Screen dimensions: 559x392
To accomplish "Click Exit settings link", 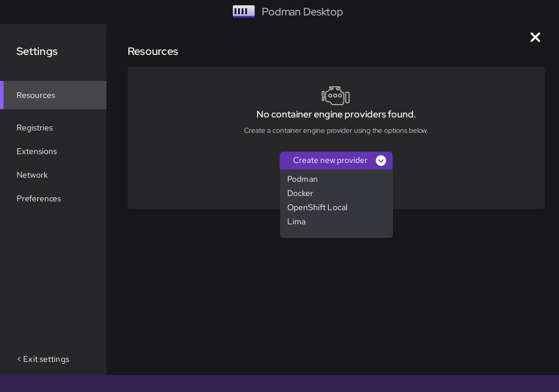I will coord(43,359).
